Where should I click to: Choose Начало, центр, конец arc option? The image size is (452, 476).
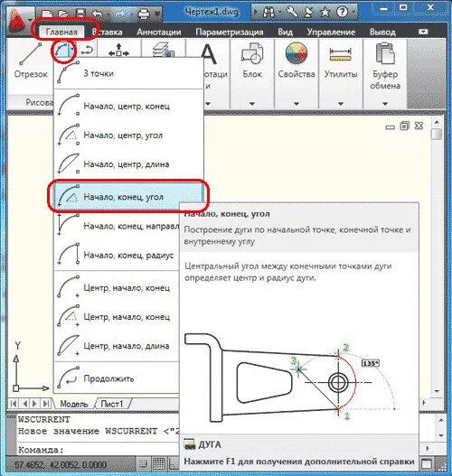coord(128,106)
